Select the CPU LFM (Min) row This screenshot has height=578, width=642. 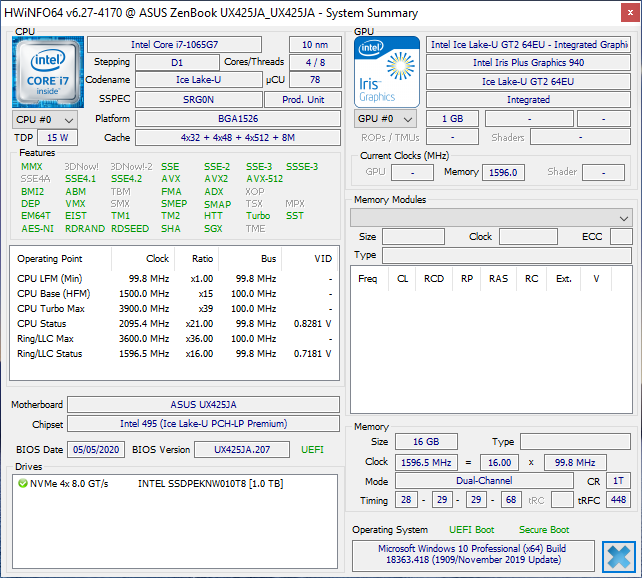174,279
